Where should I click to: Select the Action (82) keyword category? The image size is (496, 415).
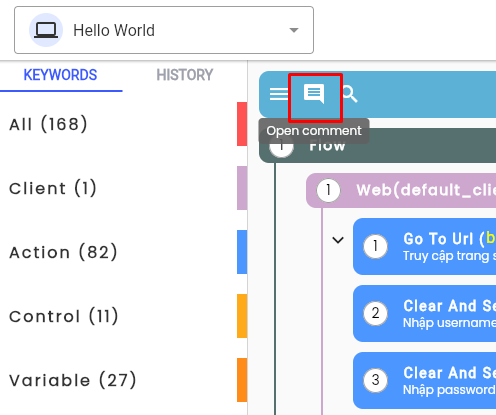123,252
